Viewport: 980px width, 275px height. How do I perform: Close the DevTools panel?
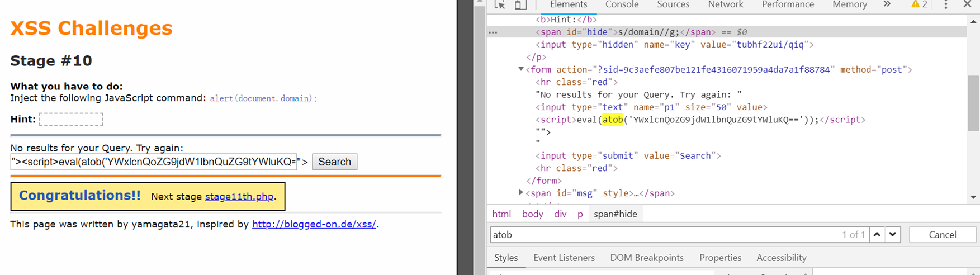(968, 4)
